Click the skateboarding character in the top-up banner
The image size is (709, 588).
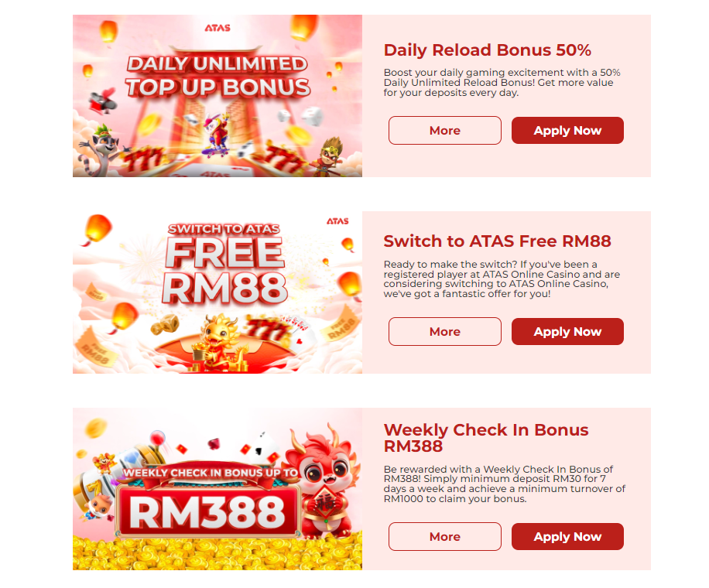(216, 134)
